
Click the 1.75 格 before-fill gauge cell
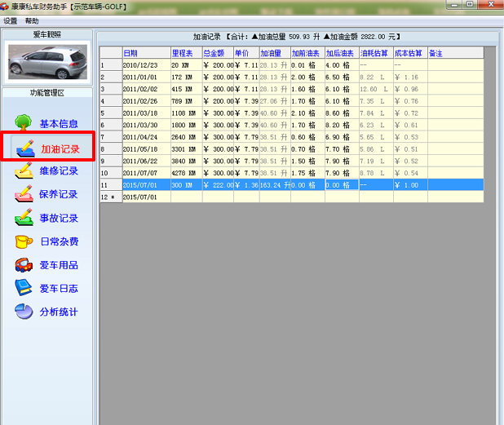pos(308,173)
